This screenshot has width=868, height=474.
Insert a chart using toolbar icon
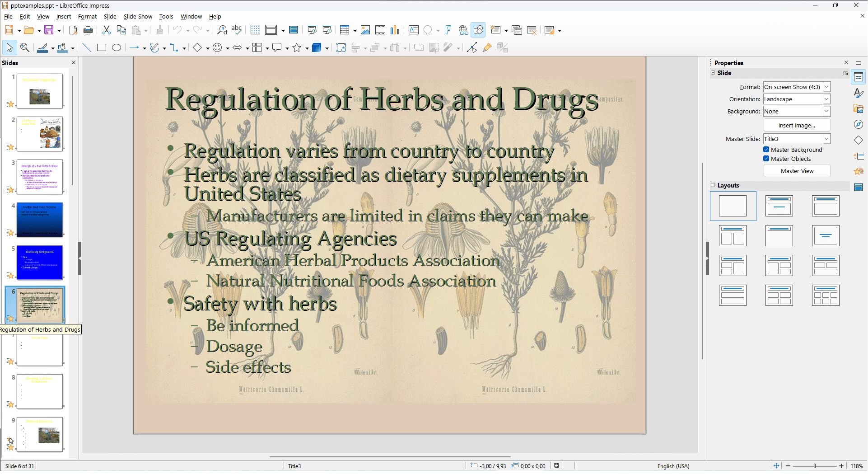coord(395,30)
